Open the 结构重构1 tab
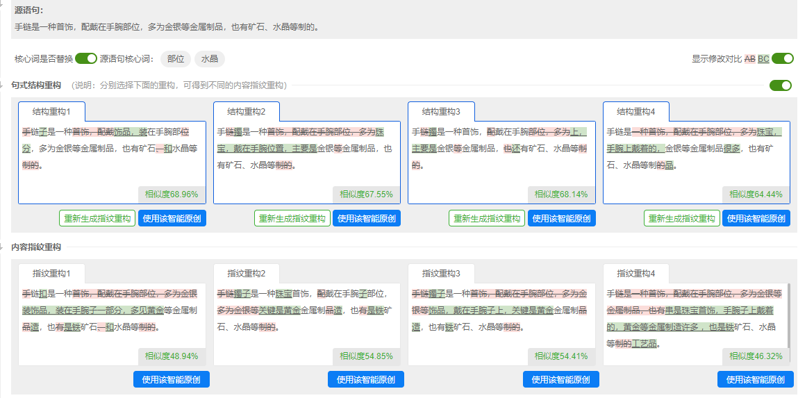798x398 pixels. (51, 111)
